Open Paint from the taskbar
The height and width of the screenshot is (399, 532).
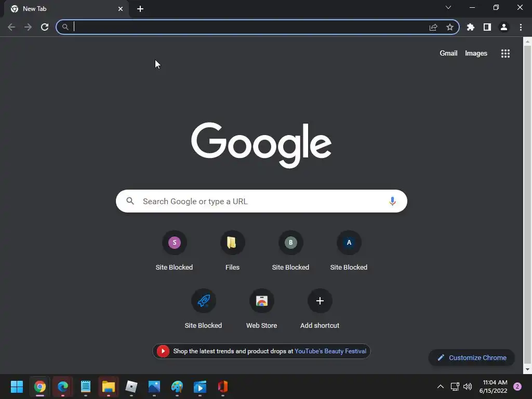point(177,387)
